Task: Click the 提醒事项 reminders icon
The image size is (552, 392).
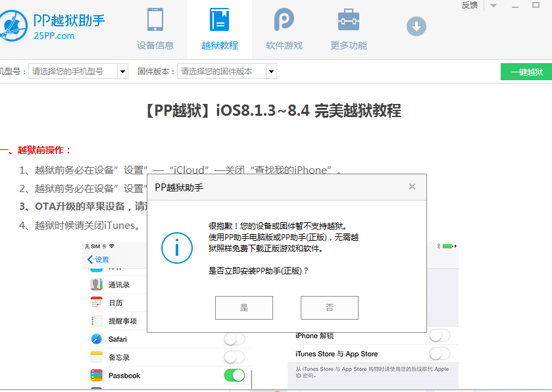Action: pos(96,321)
